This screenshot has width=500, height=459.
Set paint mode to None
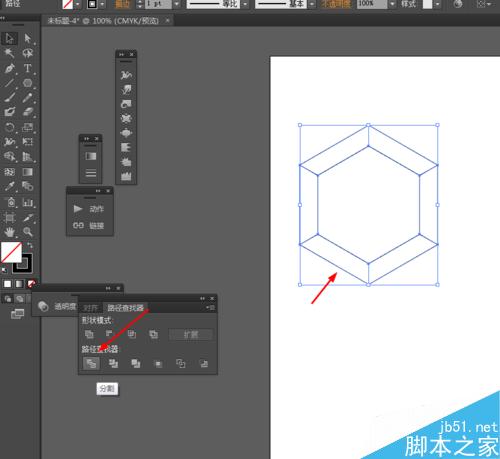[31, 284]
